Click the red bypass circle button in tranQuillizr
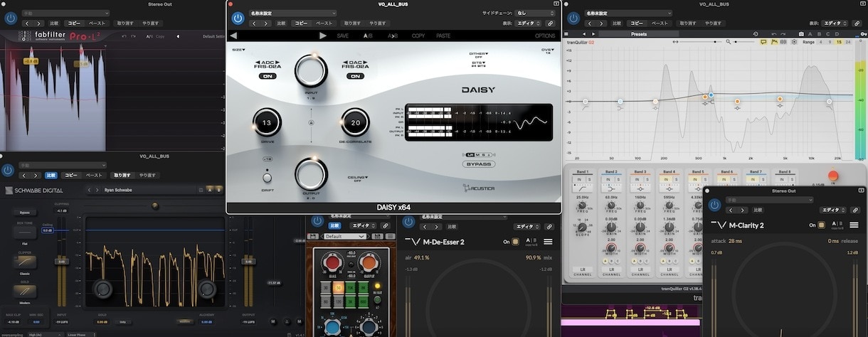 pos(833,176)
